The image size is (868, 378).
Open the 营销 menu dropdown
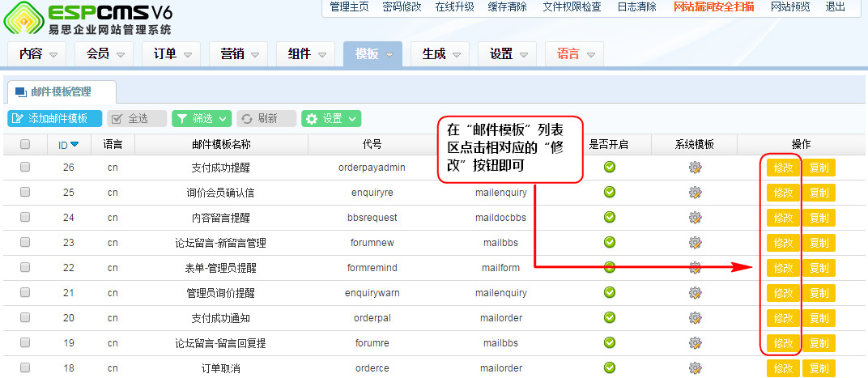(239, 54)
